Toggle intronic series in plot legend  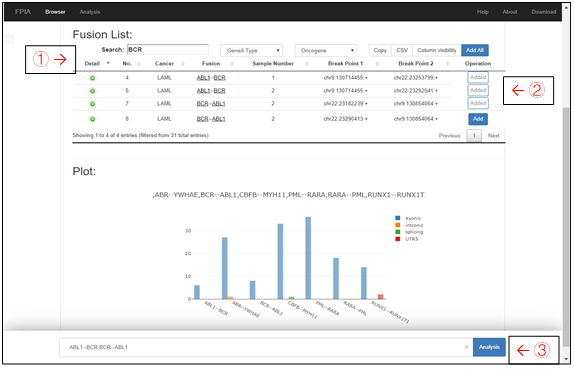click(409, 225)
